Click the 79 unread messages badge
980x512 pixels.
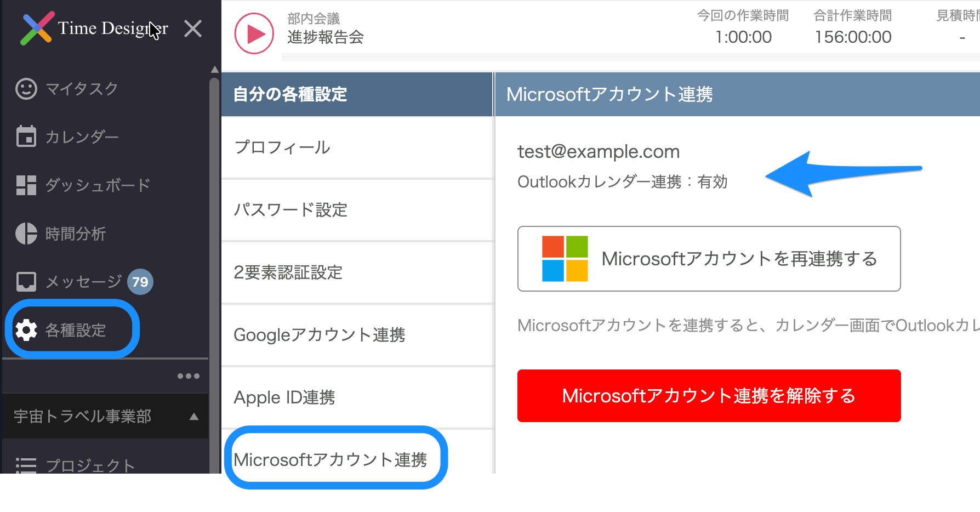click(x=140, y=282)
